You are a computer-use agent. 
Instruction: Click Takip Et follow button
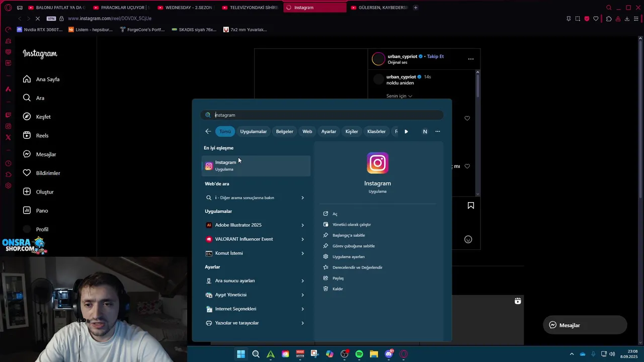click(x=435, y=56)
